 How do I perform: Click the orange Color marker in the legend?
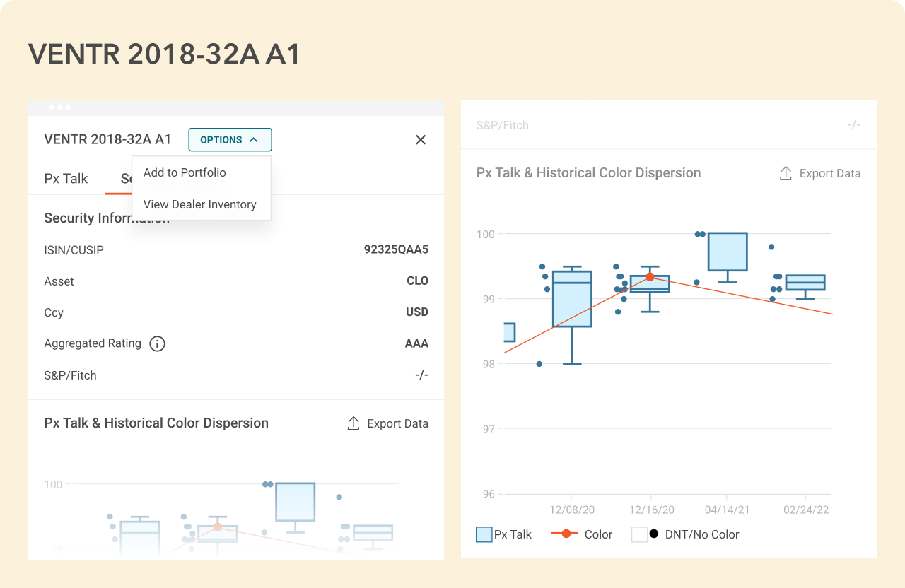pos(566,534)
